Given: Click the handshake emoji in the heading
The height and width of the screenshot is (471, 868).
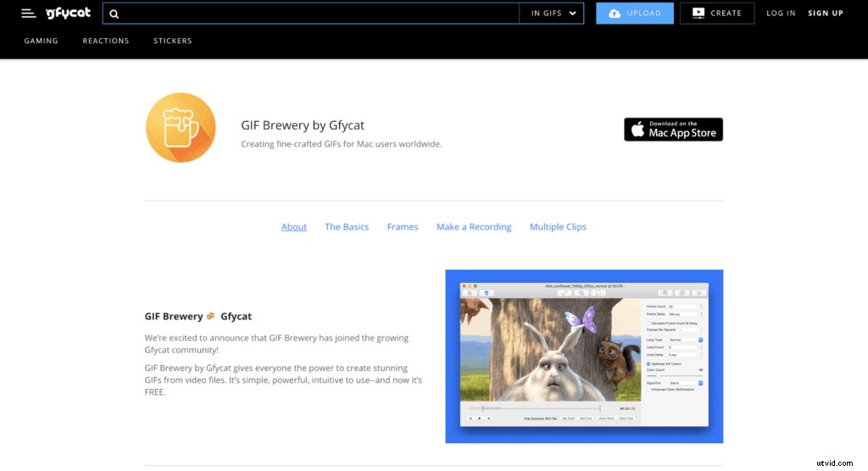Looking at the screenshot, I should [x=210, y=316].
